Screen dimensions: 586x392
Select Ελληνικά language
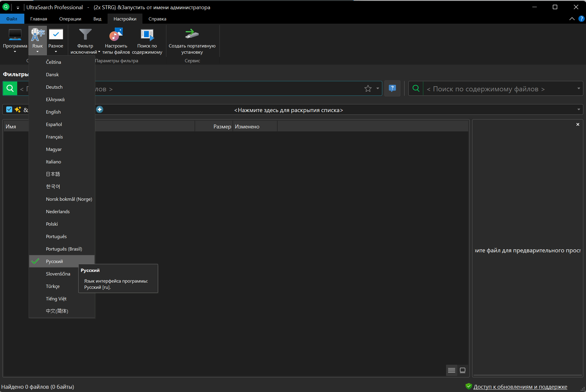point(62,99)
